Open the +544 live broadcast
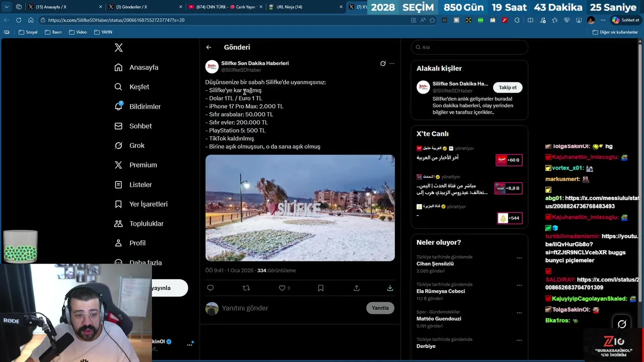Viewport: 644px width, 362px height. coord(510,218)
